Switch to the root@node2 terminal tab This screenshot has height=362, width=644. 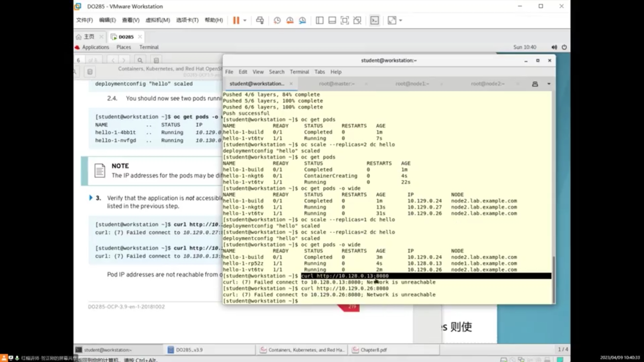[x=488, y=83]
